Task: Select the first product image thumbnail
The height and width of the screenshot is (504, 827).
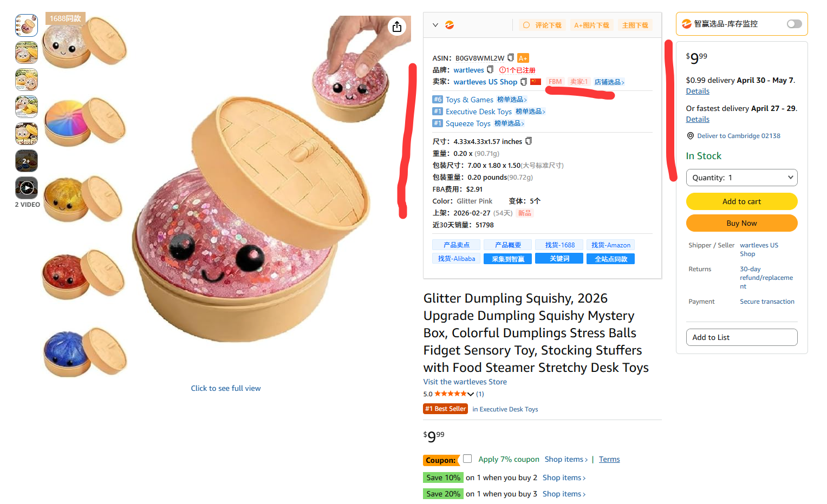Action: pos(27,25)
